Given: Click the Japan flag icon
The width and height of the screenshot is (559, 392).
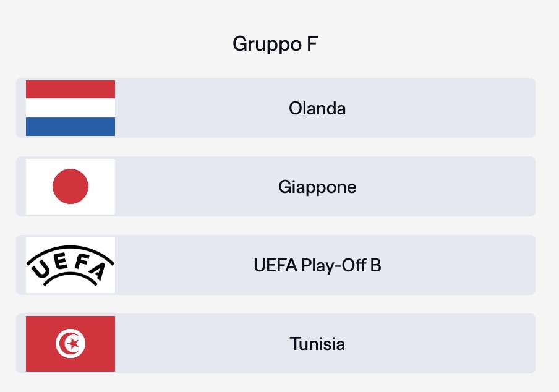Looking at the screenshot, I should 70,187.
